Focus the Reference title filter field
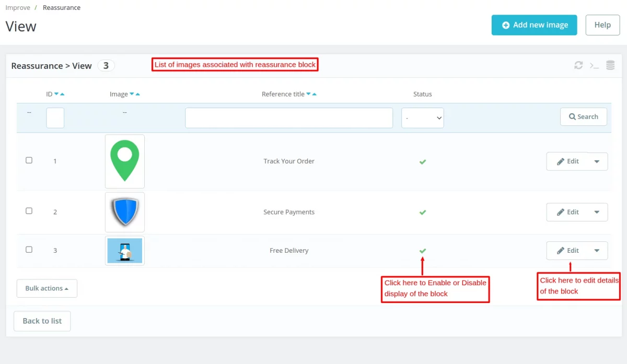Viewport: 627px width, 364px height. click(x=289, y=118)
